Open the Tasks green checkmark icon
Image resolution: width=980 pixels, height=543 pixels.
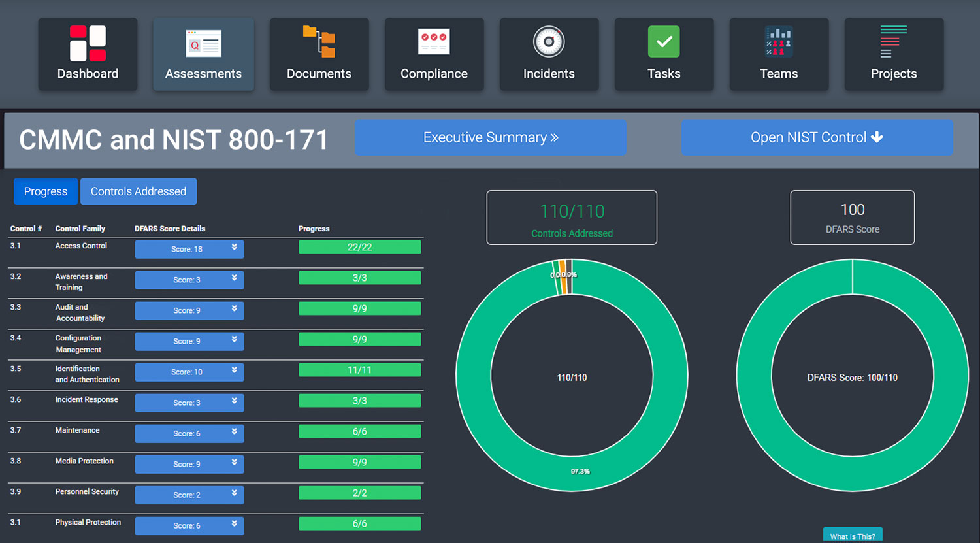(x=664, y=42)
